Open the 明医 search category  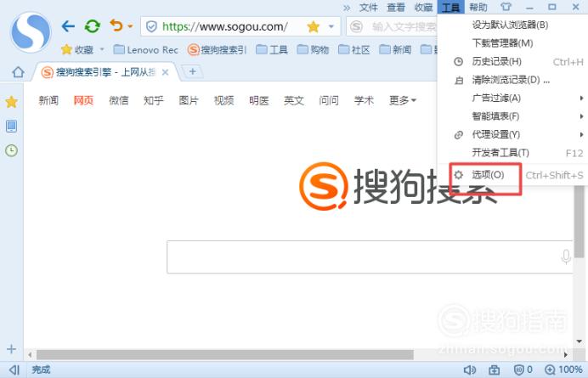click(x=259, y=100)
